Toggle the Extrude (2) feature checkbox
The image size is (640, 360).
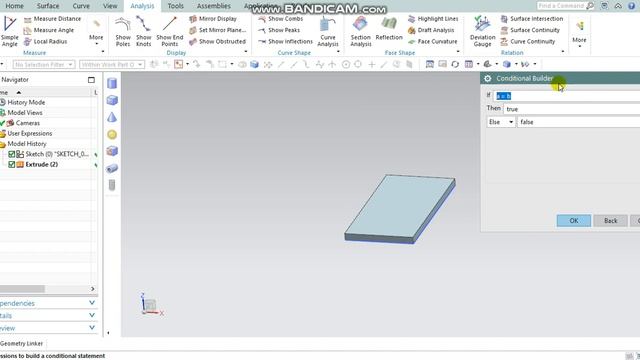click(11, 164)
